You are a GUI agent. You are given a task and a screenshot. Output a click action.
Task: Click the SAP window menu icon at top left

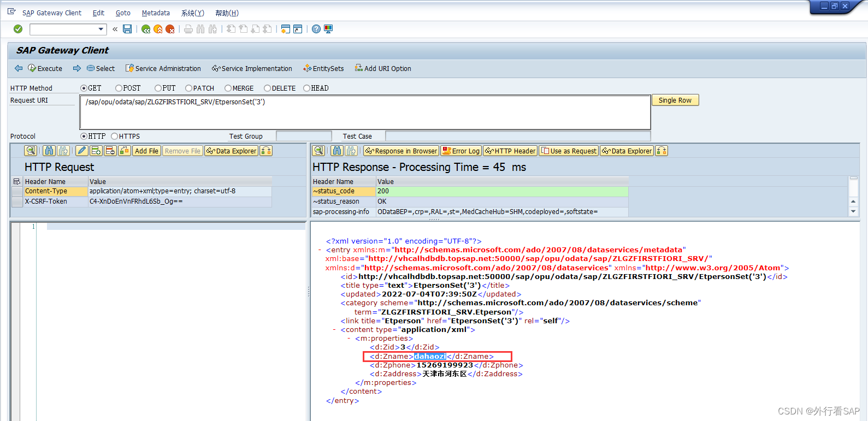point(11,11)
